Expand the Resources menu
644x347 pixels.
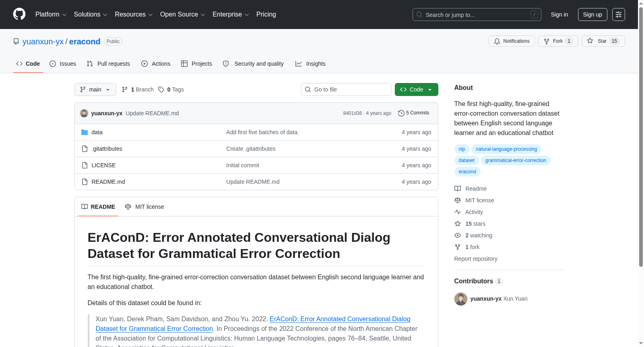click(134, 15)
